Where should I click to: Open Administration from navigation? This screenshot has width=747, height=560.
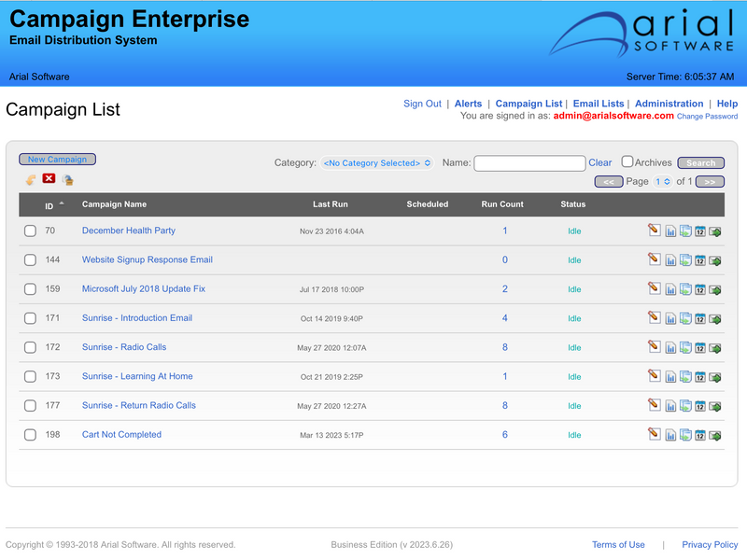pos(669,104)
